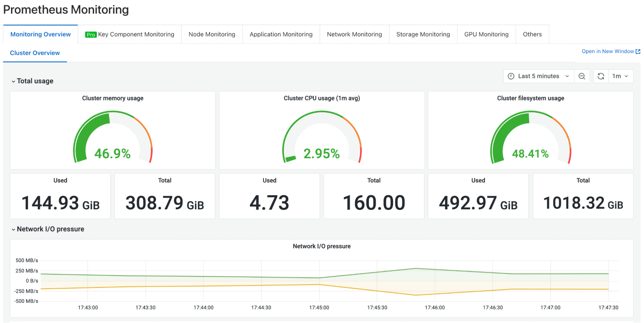
Task: Click the Network I/O pressure chart title
Action: point(322,246)
